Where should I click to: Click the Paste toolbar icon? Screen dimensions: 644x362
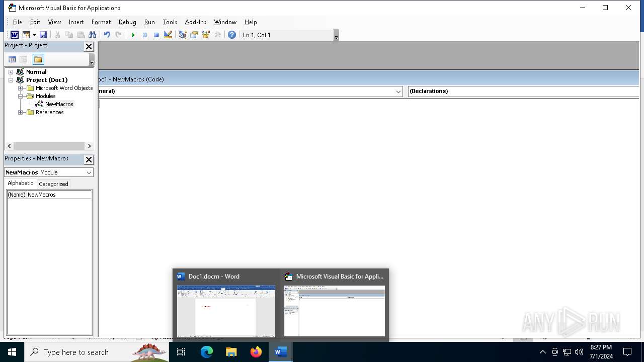tap(80, 35)
